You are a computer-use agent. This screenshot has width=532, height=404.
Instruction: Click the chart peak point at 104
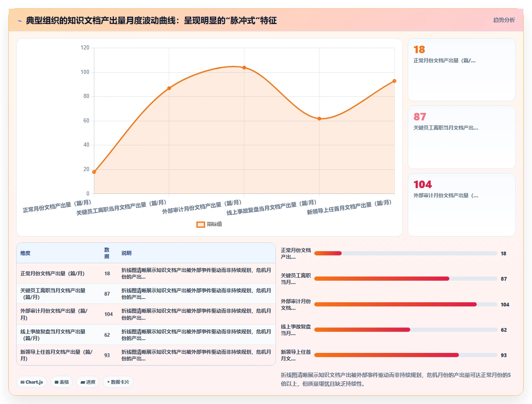(x=244, y=68)
